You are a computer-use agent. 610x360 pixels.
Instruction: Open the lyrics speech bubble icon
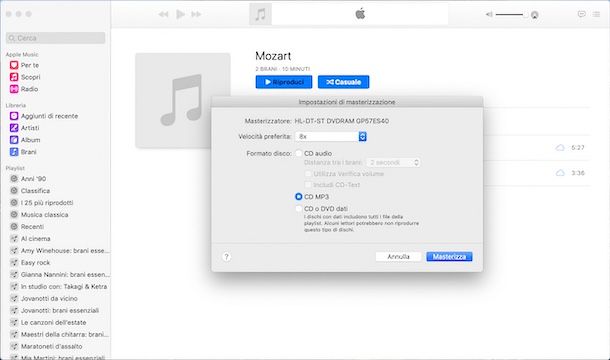582,14
